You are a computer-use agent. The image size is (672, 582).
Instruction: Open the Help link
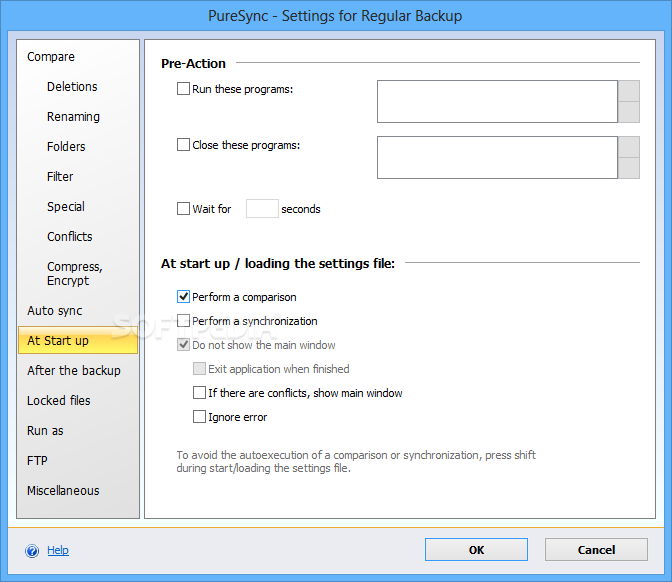pos(58,550)
